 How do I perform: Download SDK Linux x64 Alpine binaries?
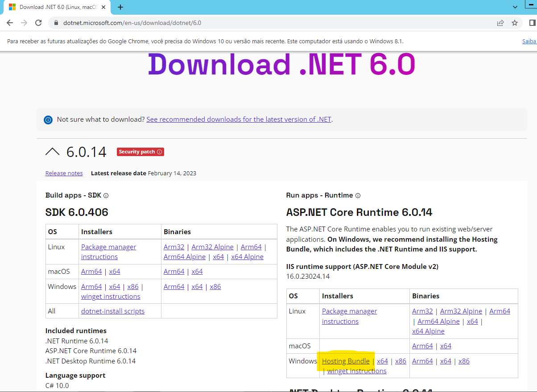(247, 257)
